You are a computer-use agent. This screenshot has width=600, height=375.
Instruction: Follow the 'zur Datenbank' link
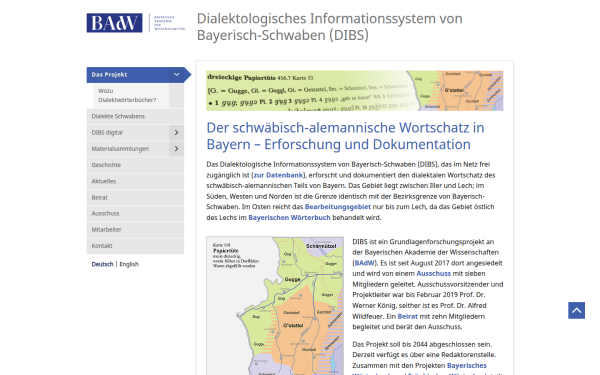coord(278,175)
